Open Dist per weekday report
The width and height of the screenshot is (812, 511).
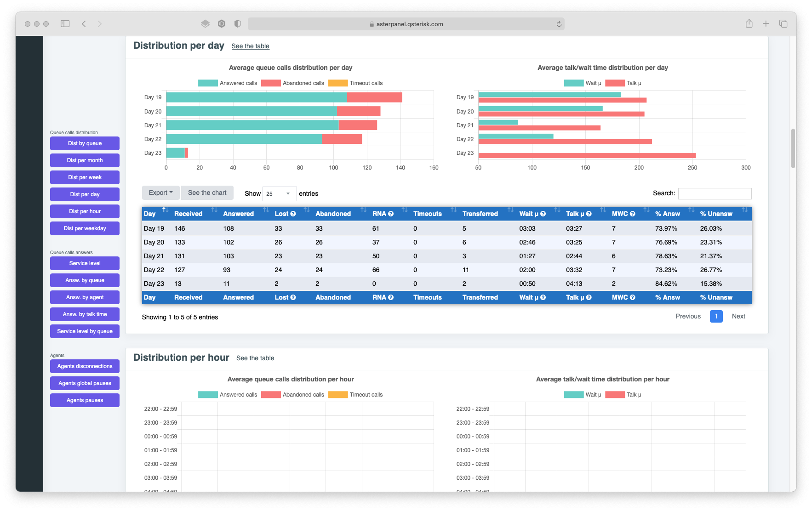pyautogui.click(x=85, y=228)
